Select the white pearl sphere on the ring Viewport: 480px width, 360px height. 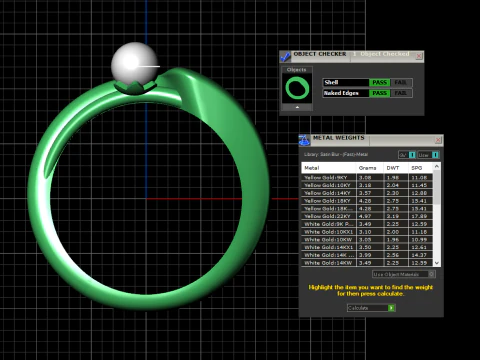point(134,62)
